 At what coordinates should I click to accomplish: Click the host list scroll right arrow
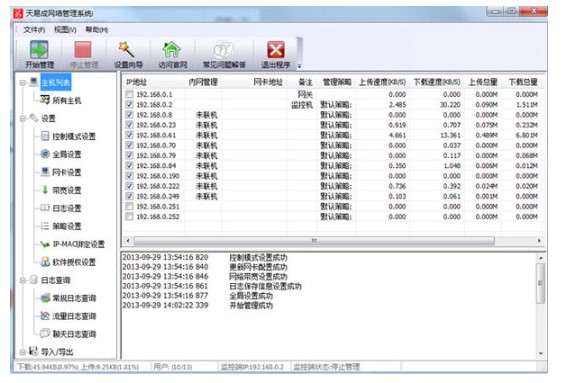(x=539, y=240)
